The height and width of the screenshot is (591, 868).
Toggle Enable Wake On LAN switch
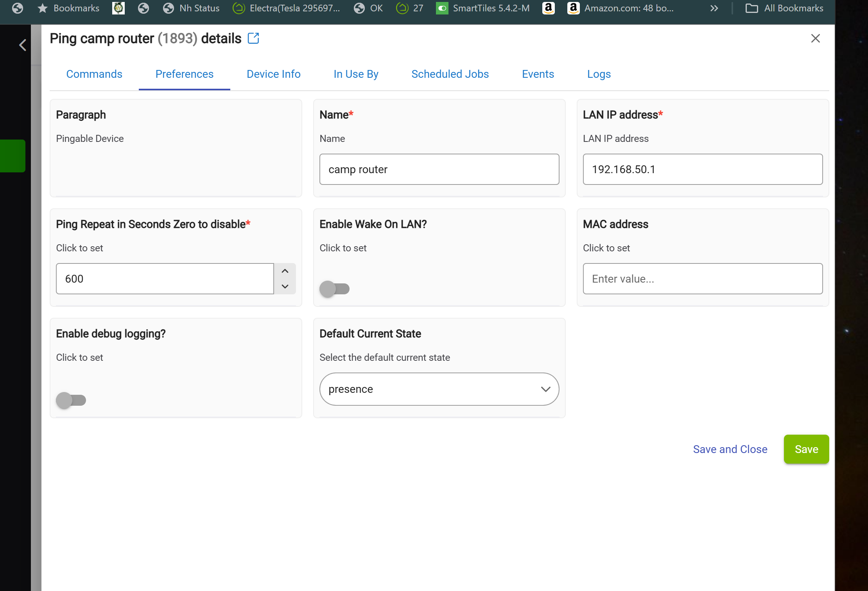coord(334,289)
